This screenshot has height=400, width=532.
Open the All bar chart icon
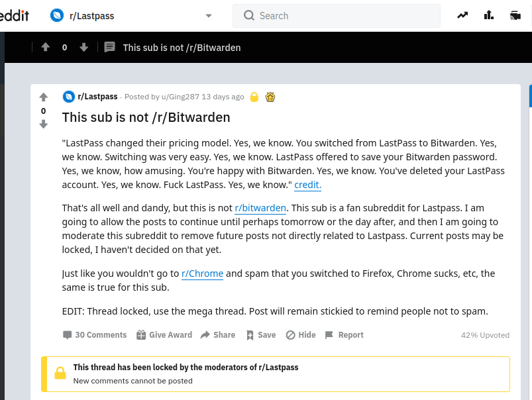click(489, 15)
